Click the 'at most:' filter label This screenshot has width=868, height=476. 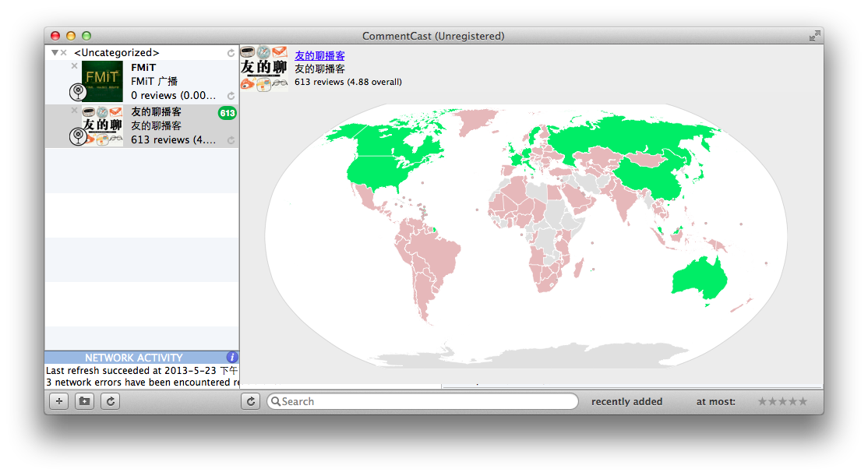click(716, 402)
